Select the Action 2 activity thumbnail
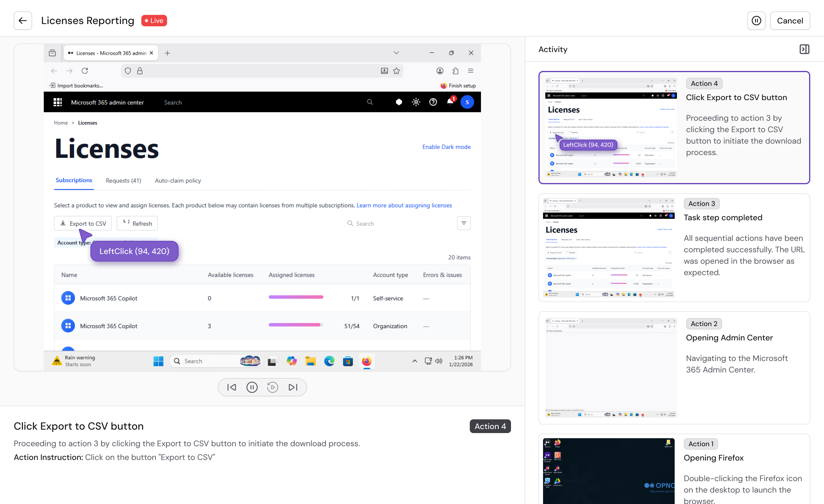 [x=611, y=368]
